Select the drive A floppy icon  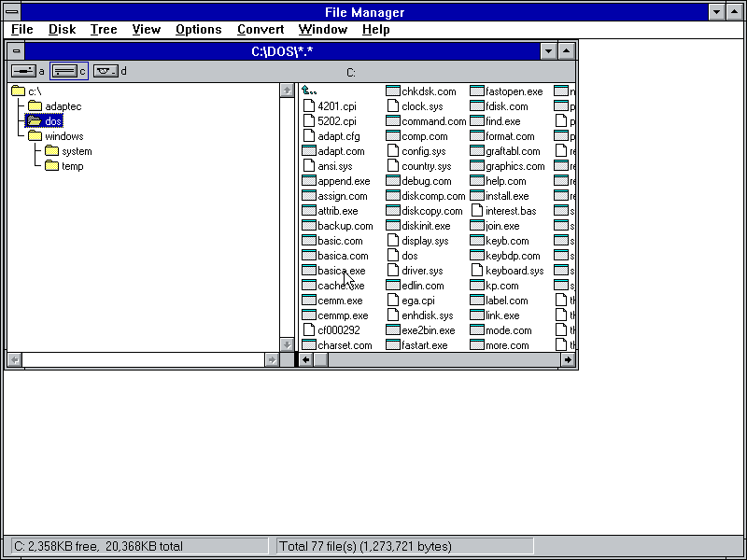pos(24,70)
